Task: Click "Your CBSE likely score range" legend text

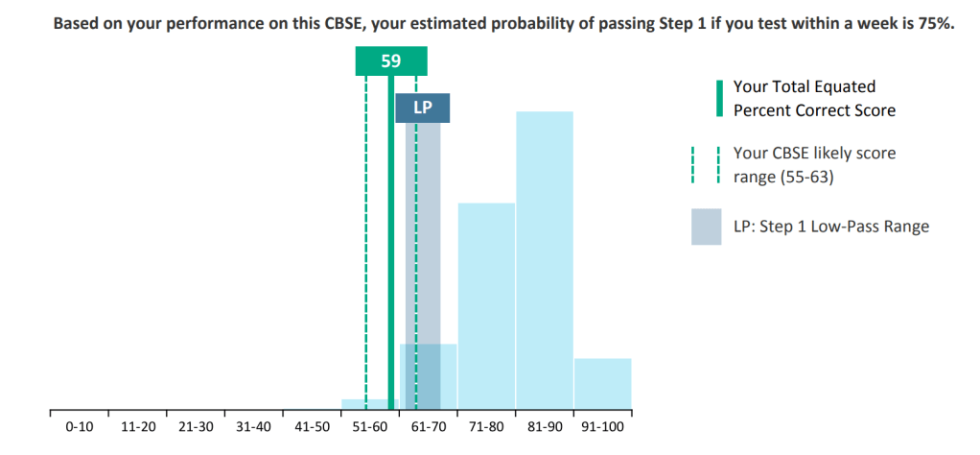Action: tap(813, 164)
